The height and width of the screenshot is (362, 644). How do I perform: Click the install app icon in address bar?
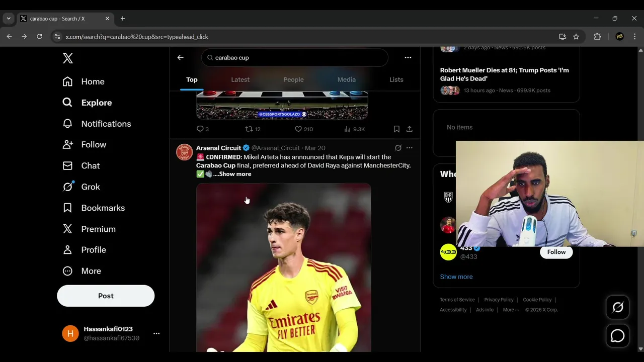click(x=562, y=37)
